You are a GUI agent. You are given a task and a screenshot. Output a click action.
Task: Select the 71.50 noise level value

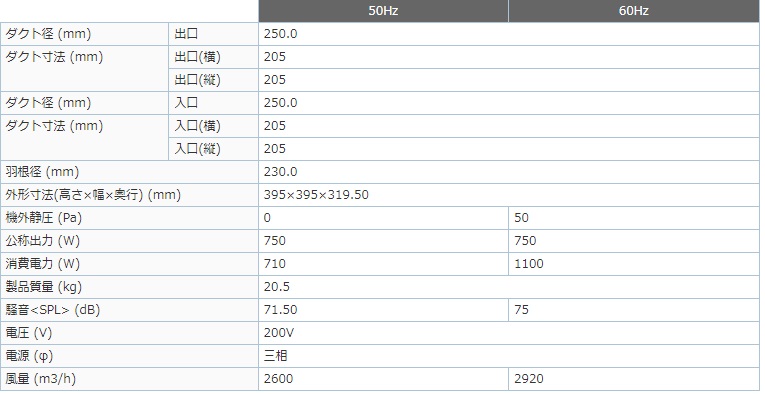pos(281,310)
